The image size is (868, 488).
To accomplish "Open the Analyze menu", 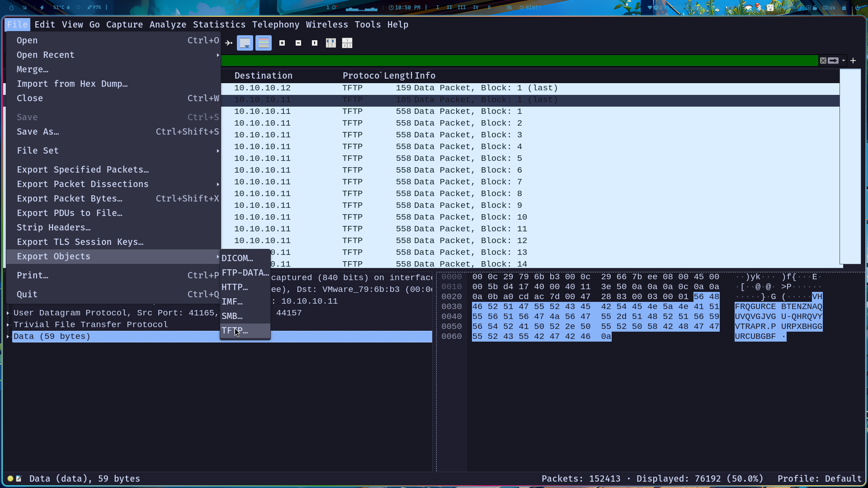I will (x=168, y=24).
